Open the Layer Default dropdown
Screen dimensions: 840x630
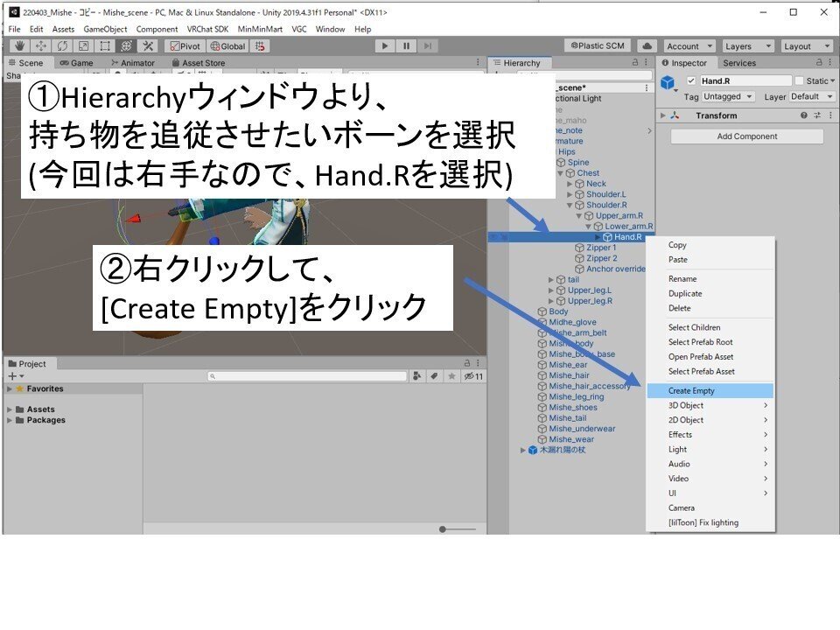(x=812, y=96)
